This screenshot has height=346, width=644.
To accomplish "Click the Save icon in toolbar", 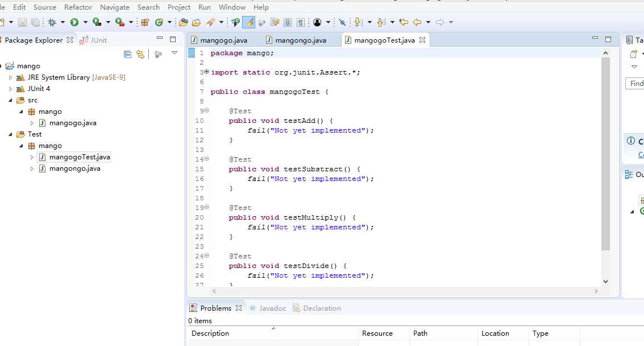I will pyautogui.click(x=22, y=22).
